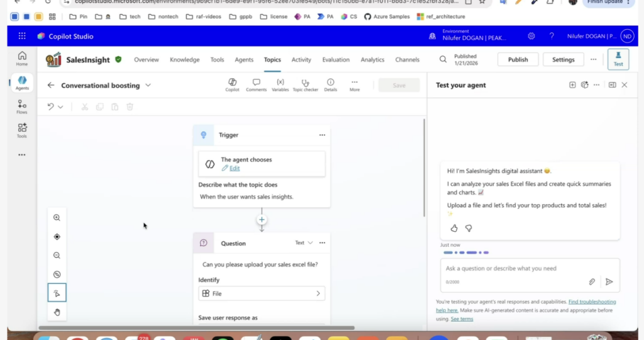Image resolution: width=644 pixels, height=340 pixels.
Task: Open the Comments pane
Action: (x=256, y=85)
